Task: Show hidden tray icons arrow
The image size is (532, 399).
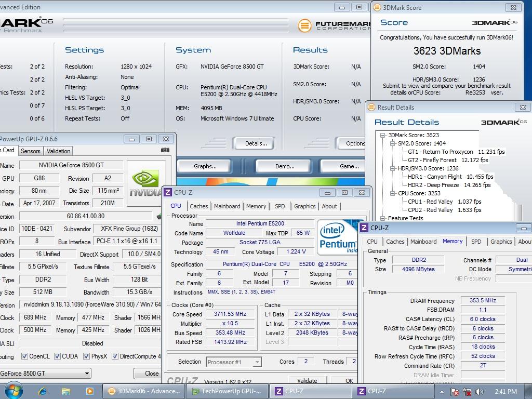Action: (x=442, y=392)
